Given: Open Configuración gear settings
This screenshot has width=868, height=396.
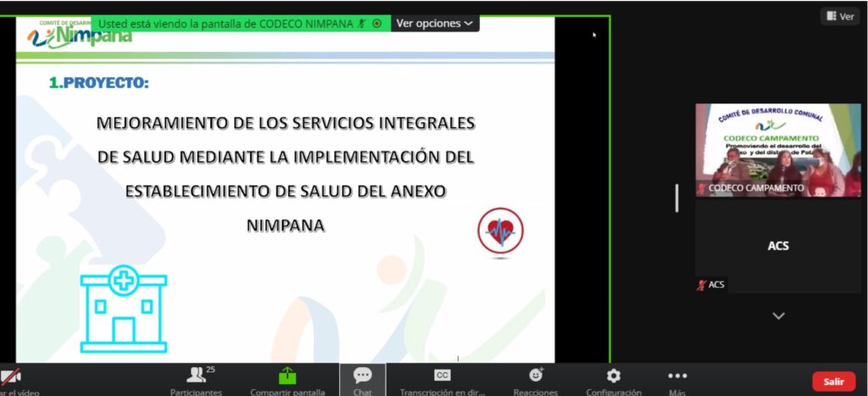Looking at the screenshot, I should [x=613, y=376].
